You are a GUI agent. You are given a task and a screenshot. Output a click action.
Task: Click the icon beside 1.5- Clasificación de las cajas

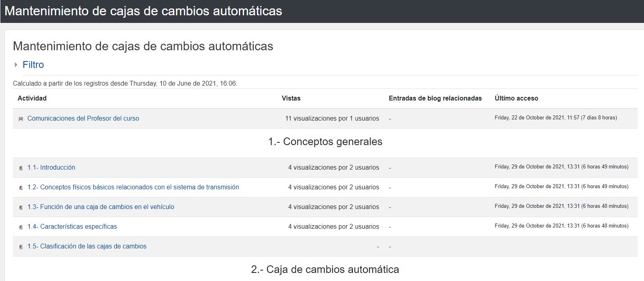coord(21,247)
